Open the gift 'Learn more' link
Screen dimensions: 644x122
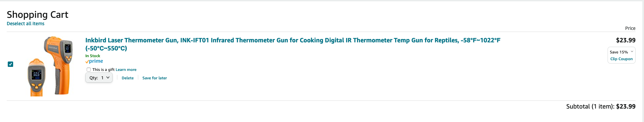(126, 70)
